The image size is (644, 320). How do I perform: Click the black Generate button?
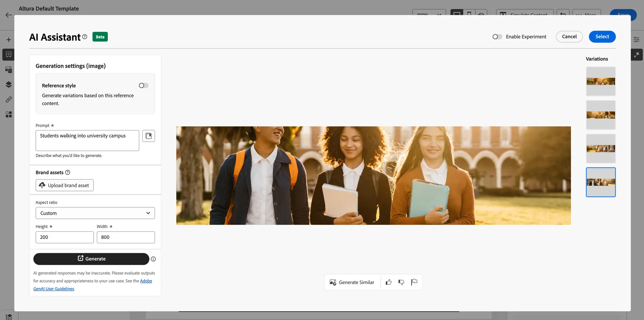(91, 259)
